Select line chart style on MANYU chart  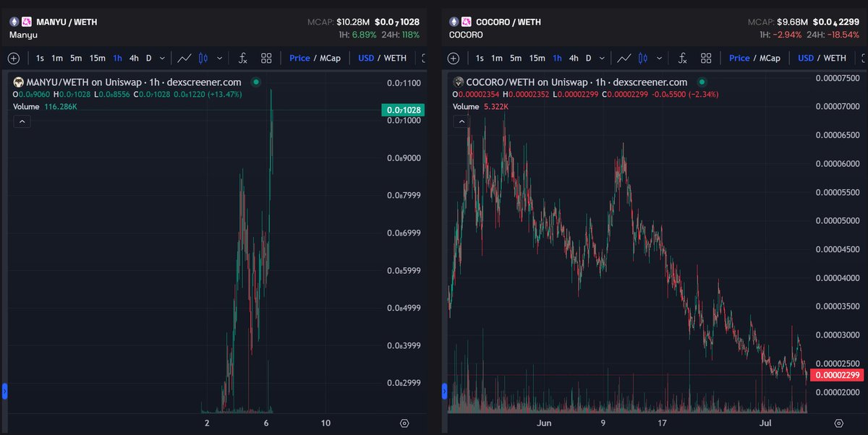(184, 58)
